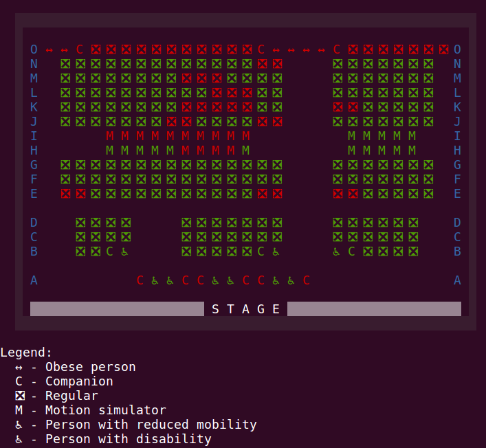Select the companion seat in row B's right block
Image resolution: width=486 pixels, height=448 pixels.
click(x=351, y=251)
